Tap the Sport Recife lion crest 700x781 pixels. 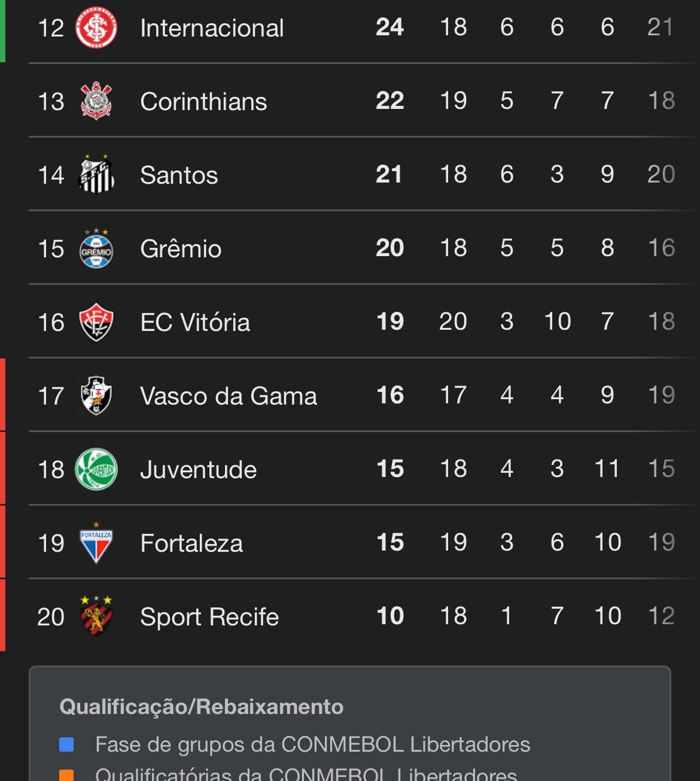(96, 616)
